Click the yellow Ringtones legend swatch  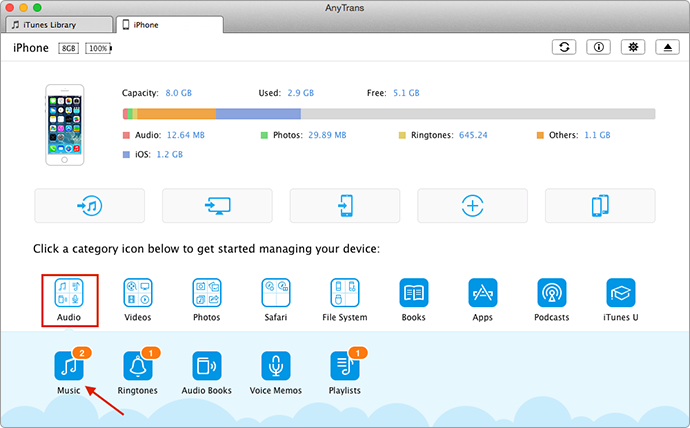tap(402, 135)
